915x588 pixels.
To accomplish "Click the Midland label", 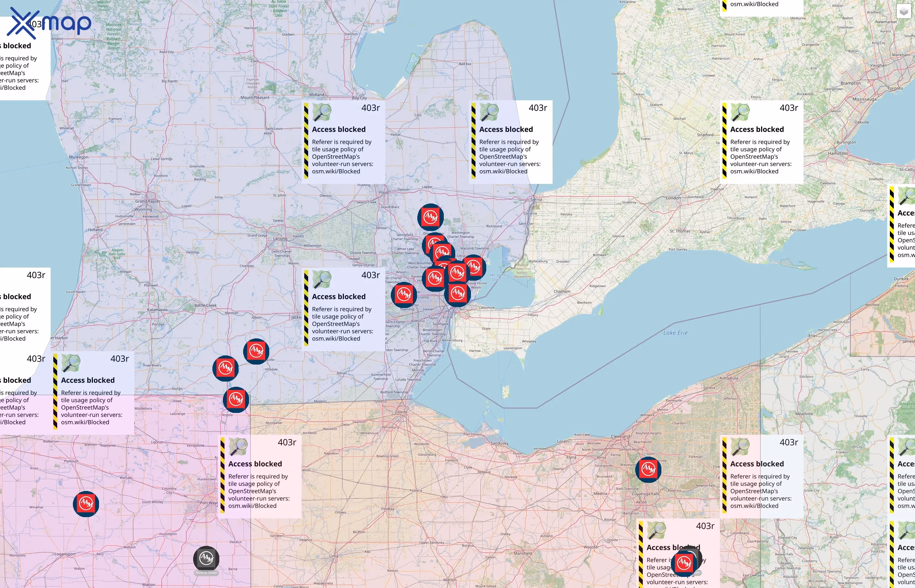I will [x=317, y=95].
